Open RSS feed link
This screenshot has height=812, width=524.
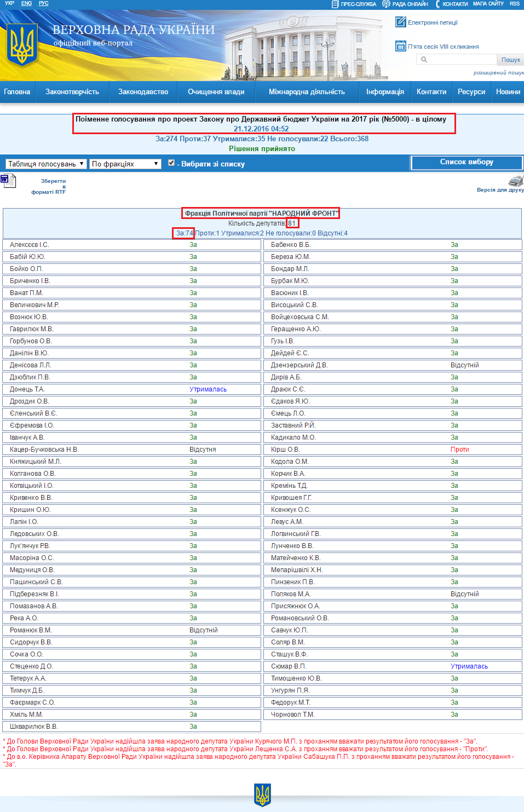click(x=515, y=4)
